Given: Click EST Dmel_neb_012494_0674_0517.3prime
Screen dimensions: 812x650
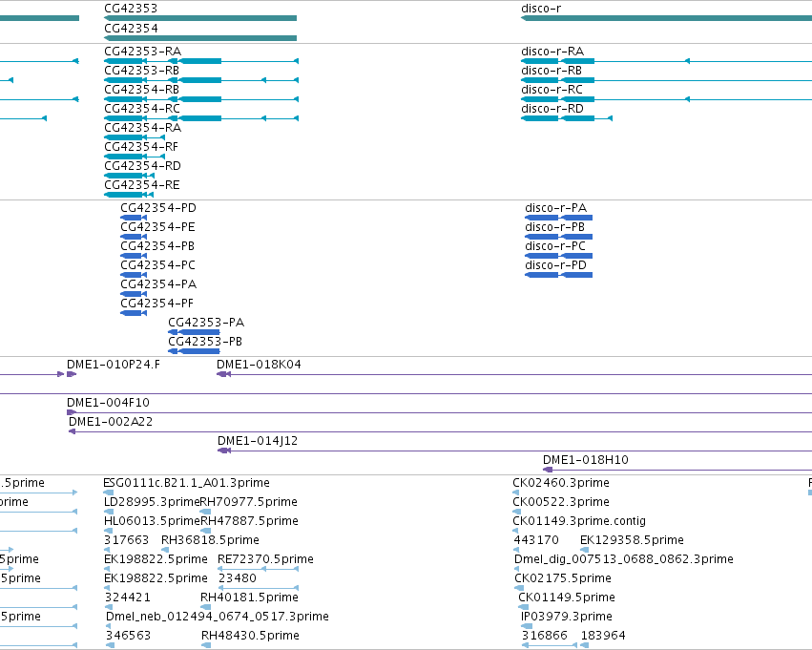Looking at the screenshot, I should pos(108,626).
